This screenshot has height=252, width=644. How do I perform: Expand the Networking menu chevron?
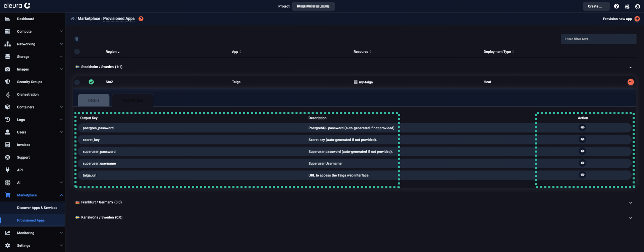(x=61, y=44)
